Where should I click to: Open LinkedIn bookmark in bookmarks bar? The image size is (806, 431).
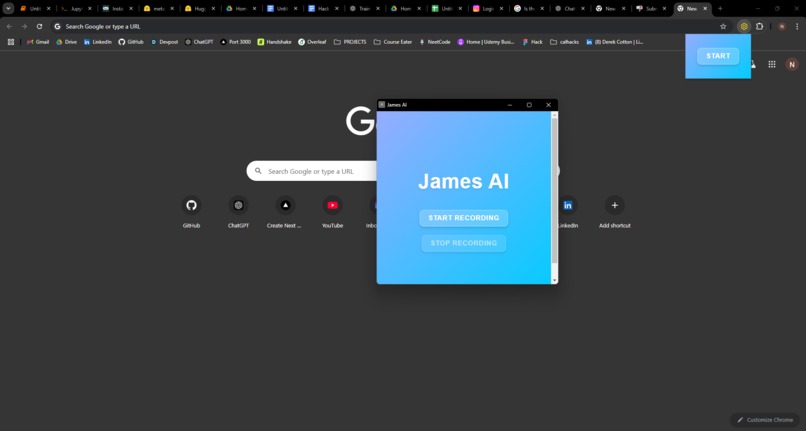pos(98,42)
